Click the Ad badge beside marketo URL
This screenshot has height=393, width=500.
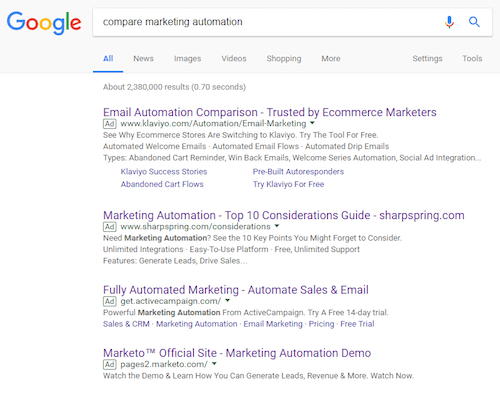pyautogui.click(x=109, y=364)
